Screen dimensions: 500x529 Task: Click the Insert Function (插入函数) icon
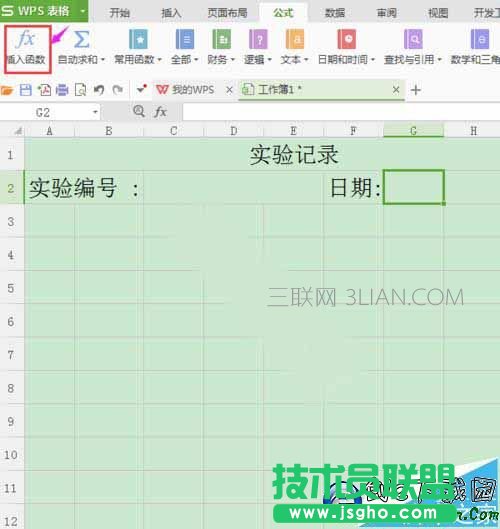coord(26,39)
